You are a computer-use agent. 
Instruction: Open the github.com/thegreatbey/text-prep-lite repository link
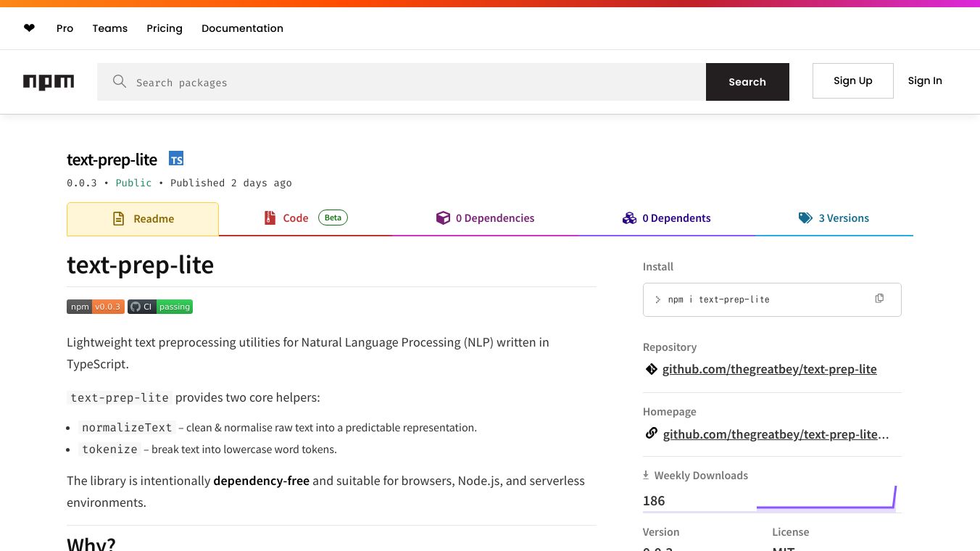click(x=769, y=369)
